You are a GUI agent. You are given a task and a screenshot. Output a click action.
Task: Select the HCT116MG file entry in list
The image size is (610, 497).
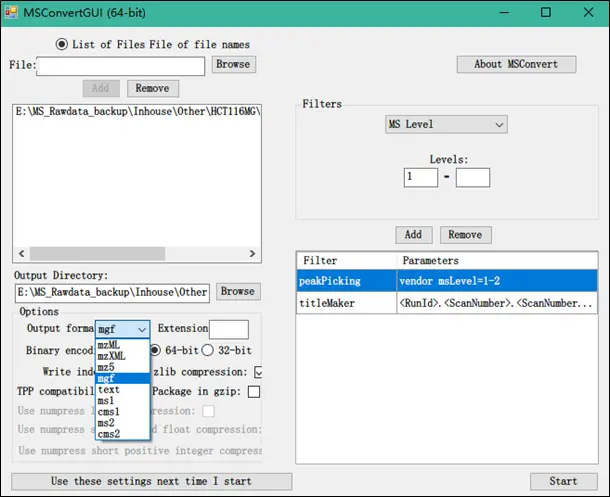[137, 112]
